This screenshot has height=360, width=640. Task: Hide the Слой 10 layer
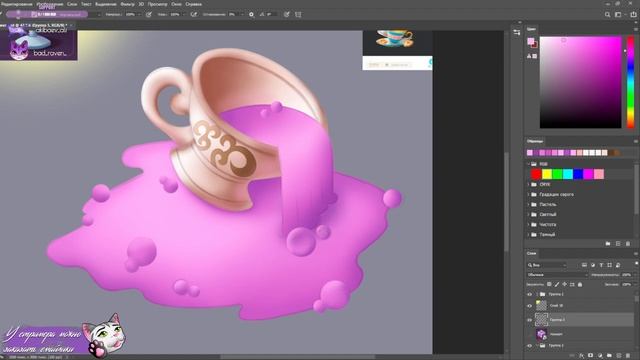(530, 306)
